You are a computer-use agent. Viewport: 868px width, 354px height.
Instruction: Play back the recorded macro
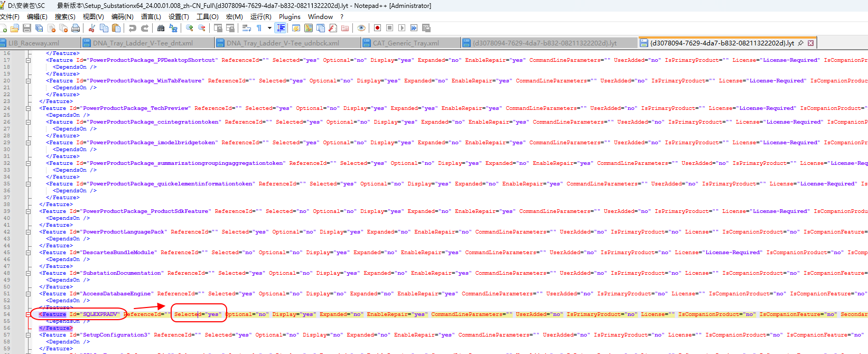pos(402,28)
